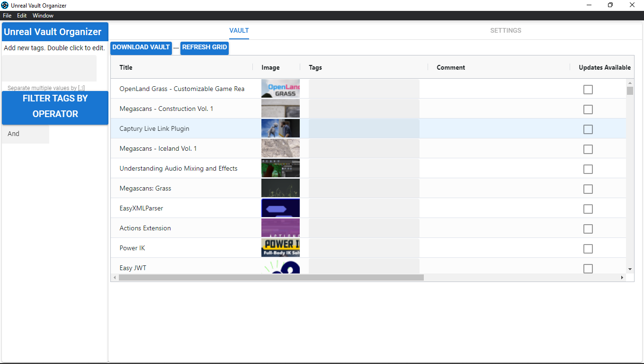Select 'Understanding Audio Mixing and Effects' title
This screenshot has height=364, width=644.
tap(179, 169)
